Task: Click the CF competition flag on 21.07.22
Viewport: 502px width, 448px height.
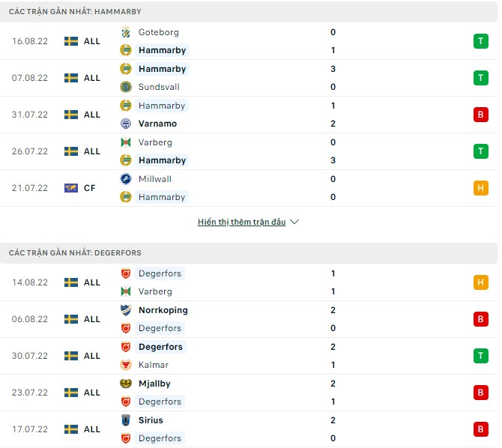Action: 71,188
